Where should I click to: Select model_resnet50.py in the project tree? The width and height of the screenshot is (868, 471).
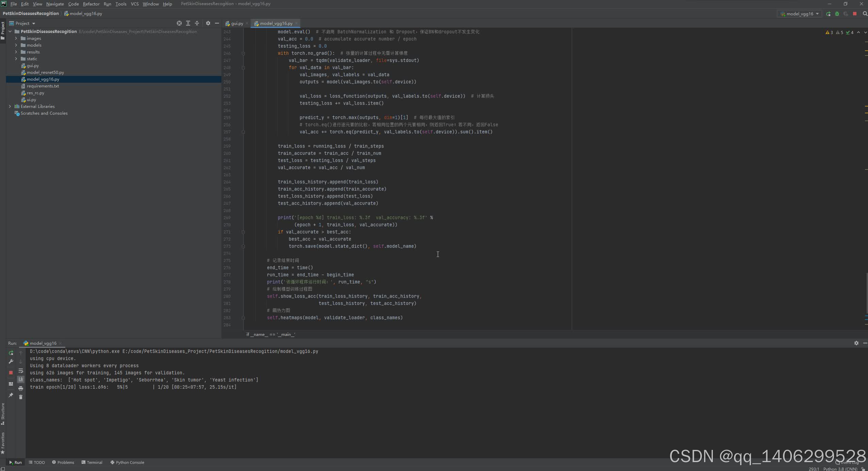(x=45, y=72)
